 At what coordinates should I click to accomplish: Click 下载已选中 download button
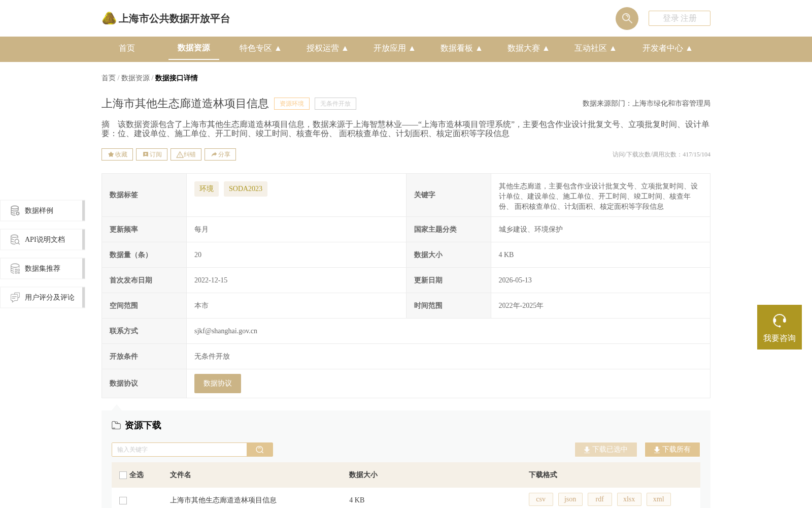click(606, 450)
